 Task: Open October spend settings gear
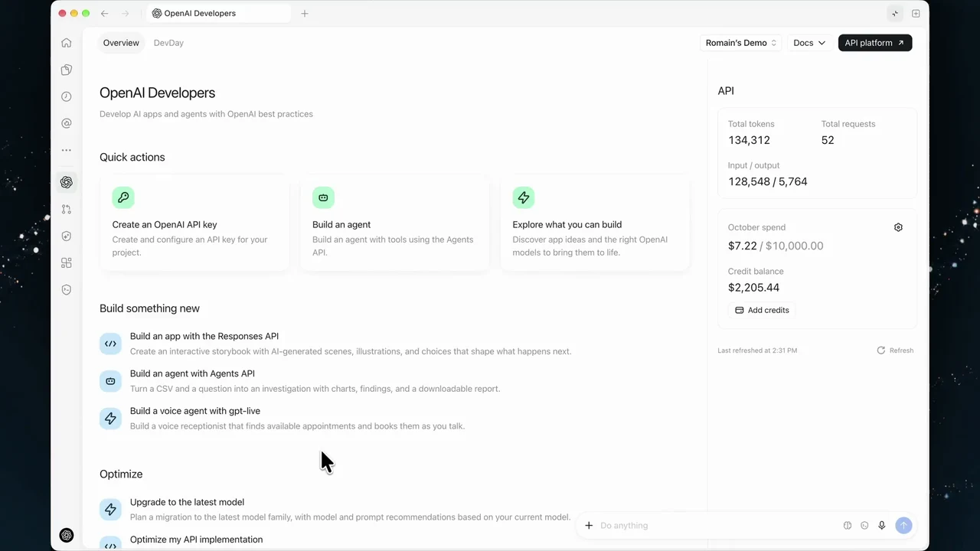898,227
